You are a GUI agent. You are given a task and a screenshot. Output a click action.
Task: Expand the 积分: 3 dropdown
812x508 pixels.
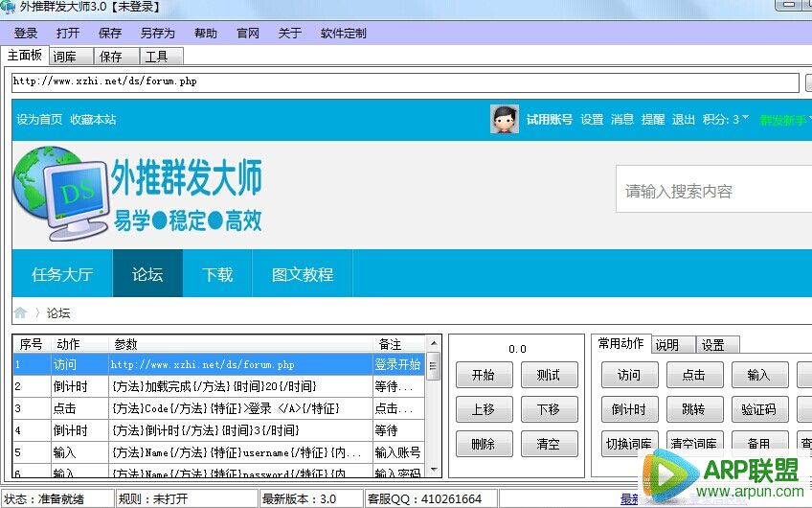[726, 119]
